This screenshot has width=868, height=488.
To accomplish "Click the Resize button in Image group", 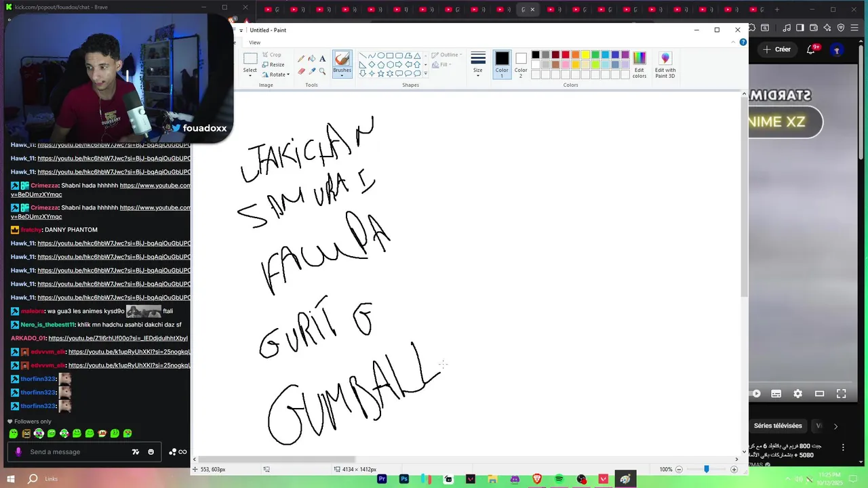I will click(x=273, y=64).
